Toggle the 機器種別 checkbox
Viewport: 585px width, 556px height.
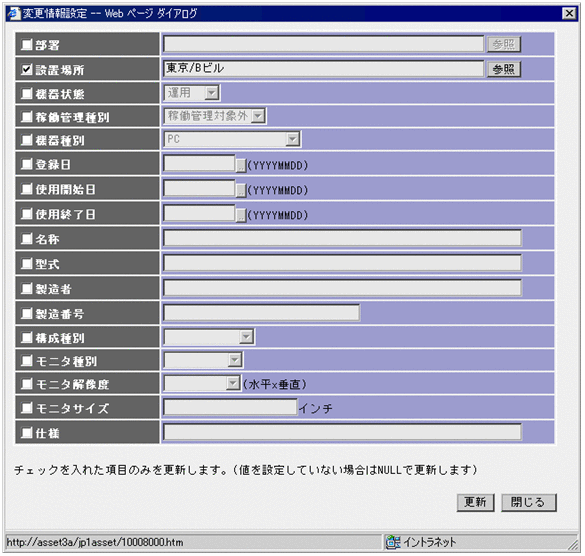pos(26,140)
